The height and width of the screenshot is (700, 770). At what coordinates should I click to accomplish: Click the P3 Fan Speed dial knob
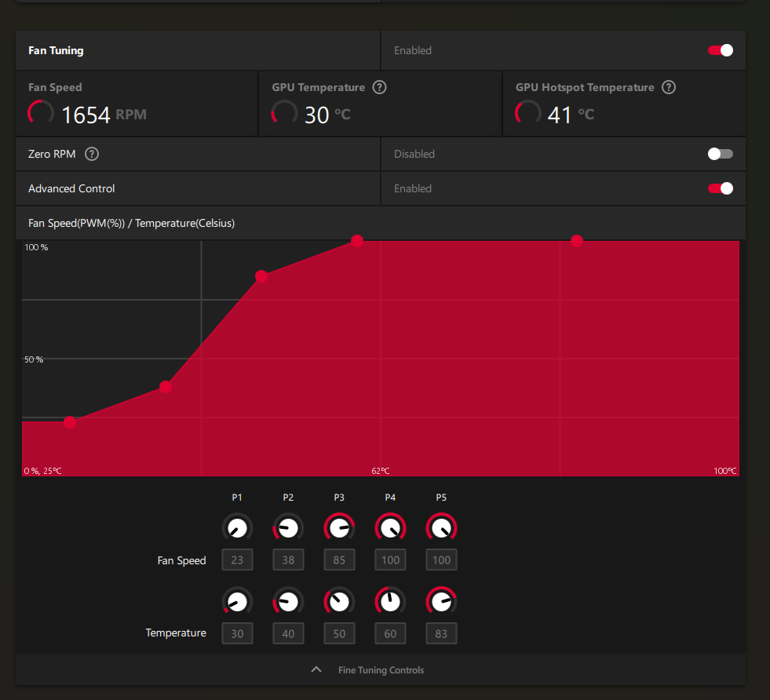tap(339, 528)
